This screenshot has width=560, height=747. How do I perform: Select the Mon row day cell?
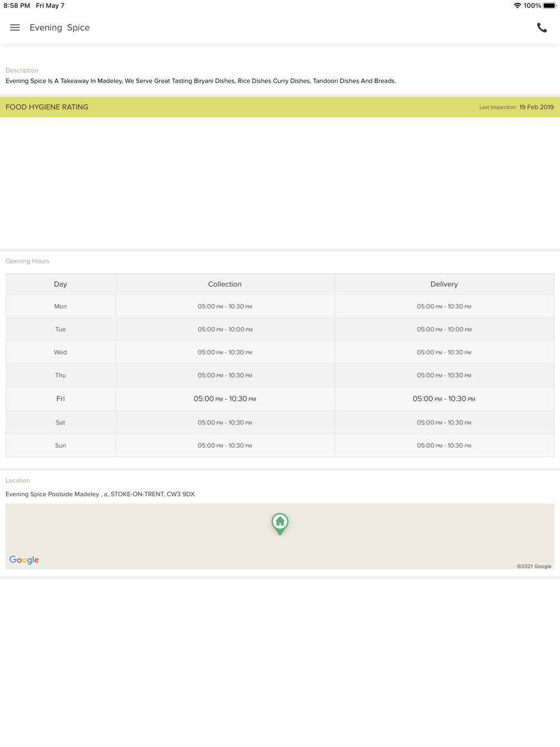pos(60,306)
